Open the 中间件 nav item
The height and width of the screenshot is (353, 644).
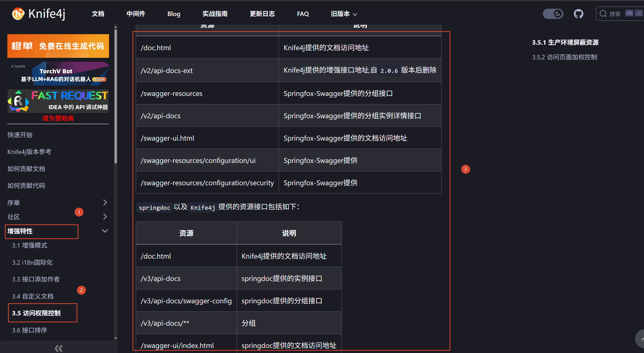(x=136, y=14)
